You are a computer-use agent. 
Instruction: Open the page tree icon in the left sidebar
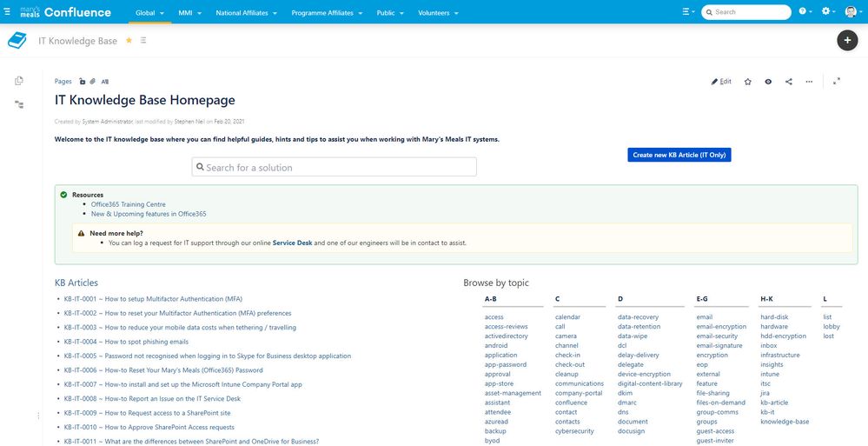coord(19,104)
